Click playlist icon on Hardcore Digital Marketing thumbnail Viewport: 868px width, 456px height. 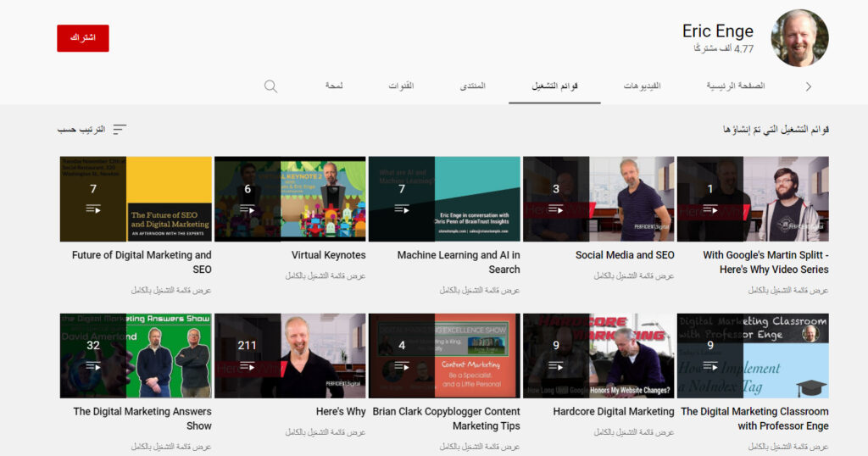[x=556, y=365]
